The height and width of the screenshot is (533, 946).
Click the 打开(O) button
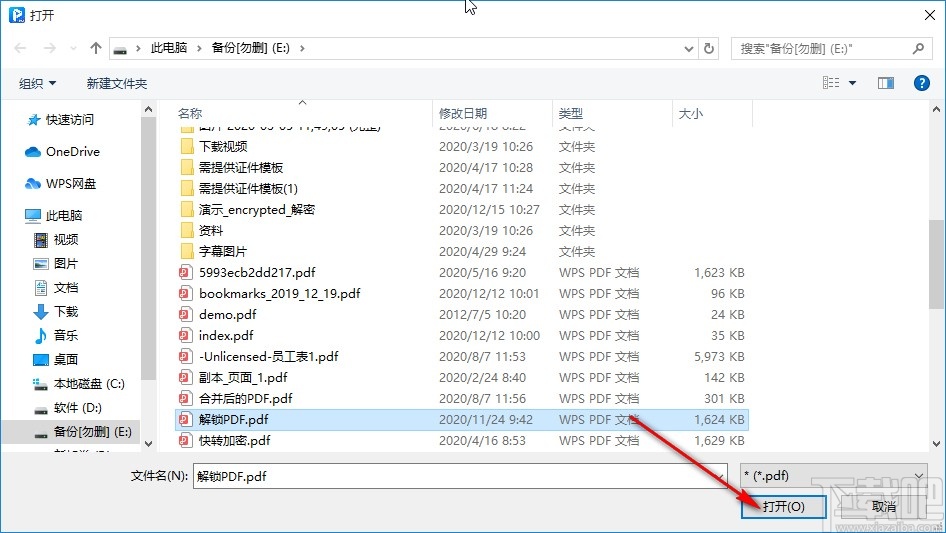pyautogui.click(x=784, y=506)
